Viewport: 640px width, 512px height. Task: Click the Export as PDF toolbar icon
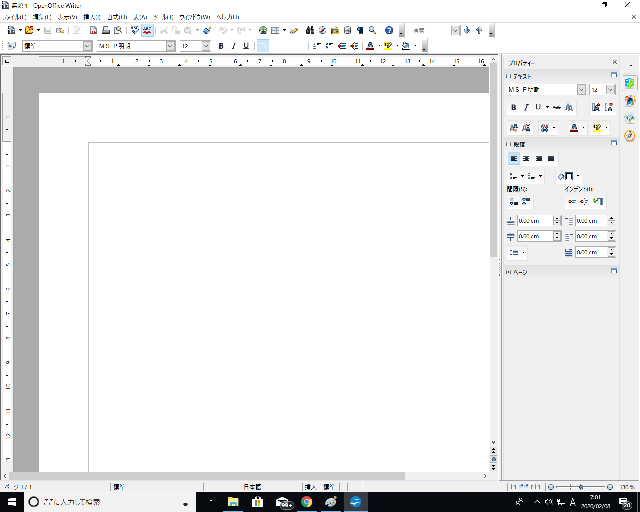pos(93,31)
